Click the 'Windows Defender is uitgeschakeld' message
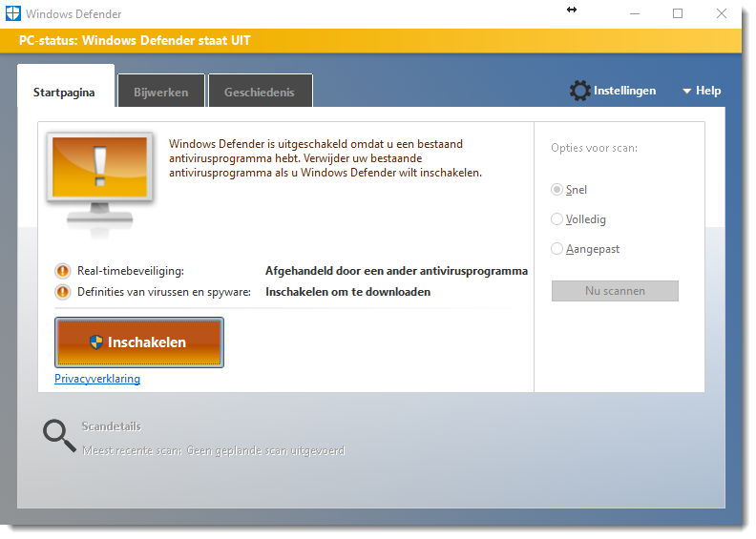Image resolution: width=756 pixels, height=539 pixels. (325, 158)
